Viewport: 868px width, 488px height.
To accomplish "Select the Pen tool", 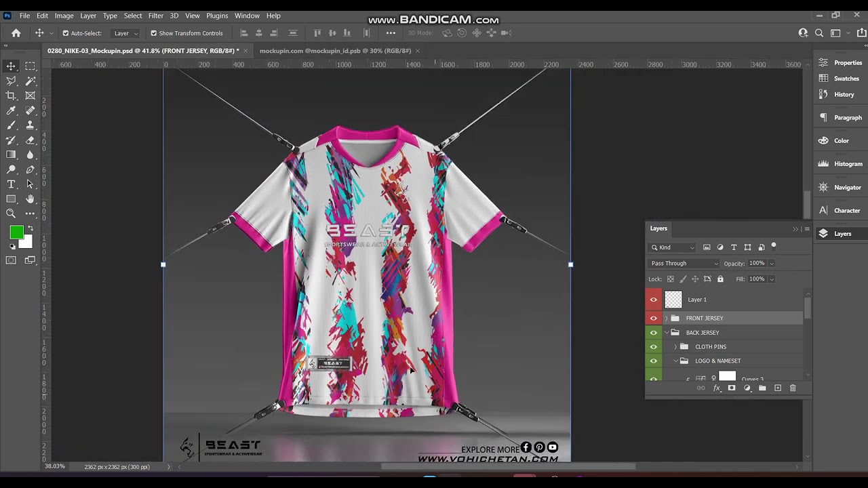I will [31, 169].
